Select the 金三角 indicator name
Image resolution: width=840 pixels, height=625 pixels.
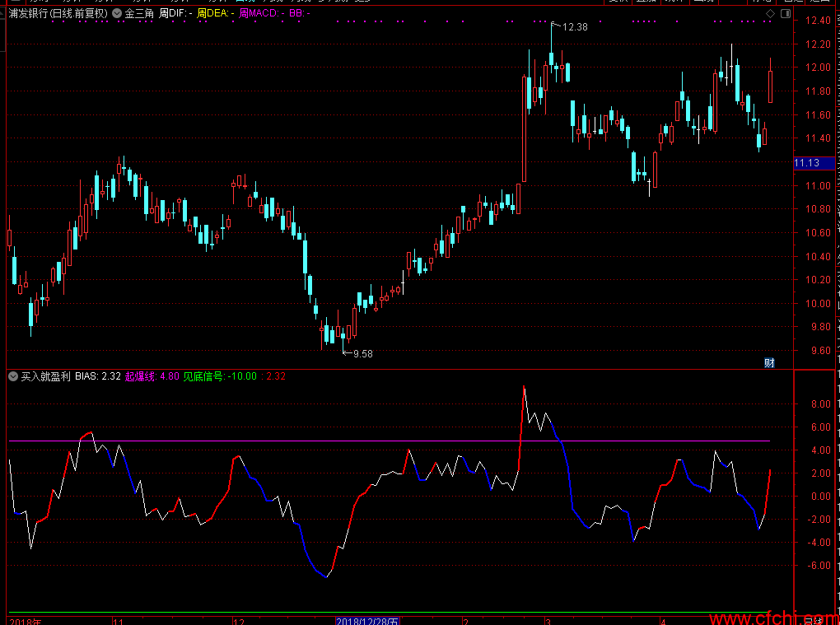click(x=139, y=14)
